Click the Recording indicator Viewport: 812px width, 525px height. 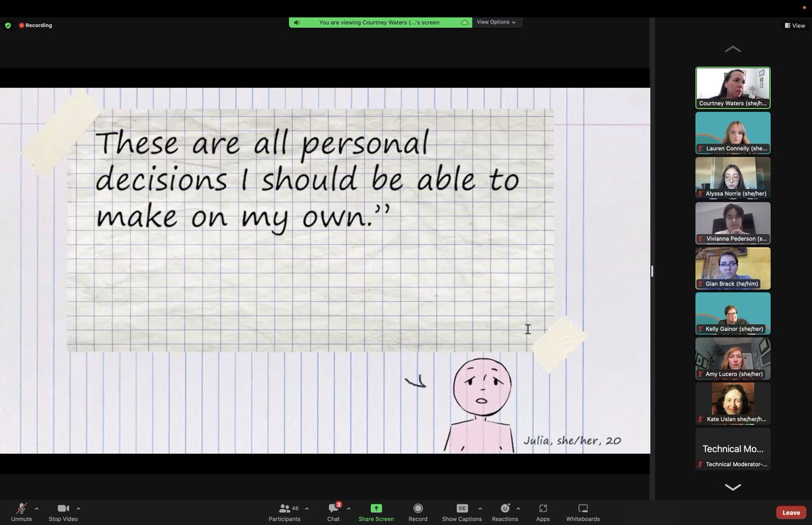(x=36, y=26)
